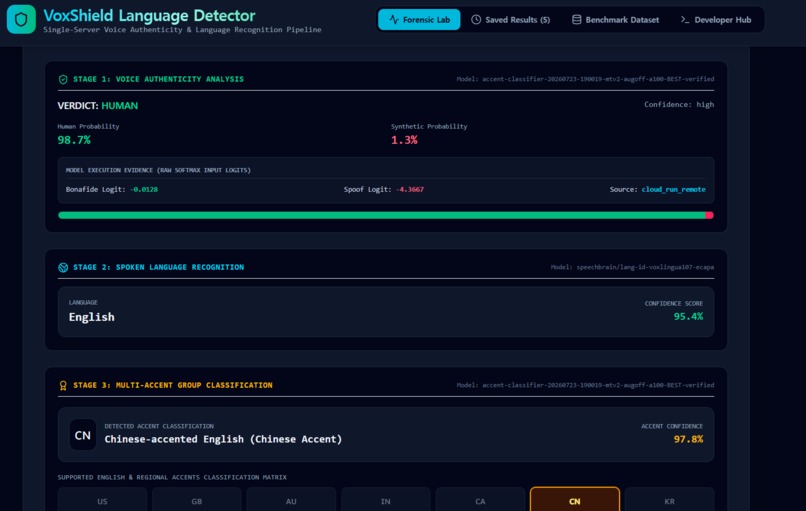The width and height of the screenshot is (806, 511).
Task: Open the Saved Results (5) tab
Action: (510, 20)
